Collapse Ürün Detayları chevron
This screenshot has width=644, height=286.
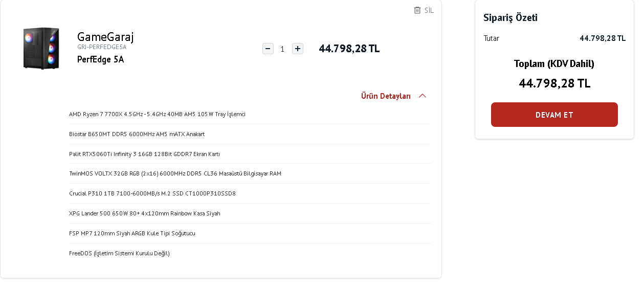click(x=423, y=96)
